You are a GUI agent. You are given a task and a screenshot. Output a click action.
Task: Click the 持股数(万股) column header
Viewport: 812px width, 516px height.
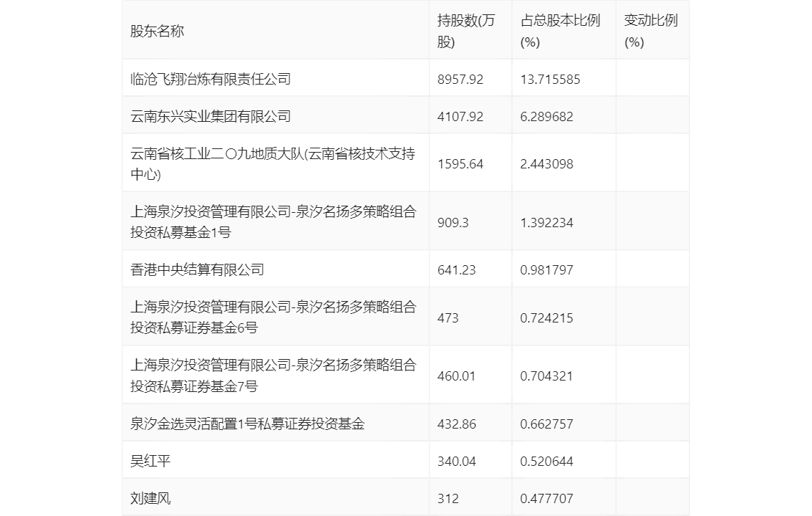tap(466, 31)
